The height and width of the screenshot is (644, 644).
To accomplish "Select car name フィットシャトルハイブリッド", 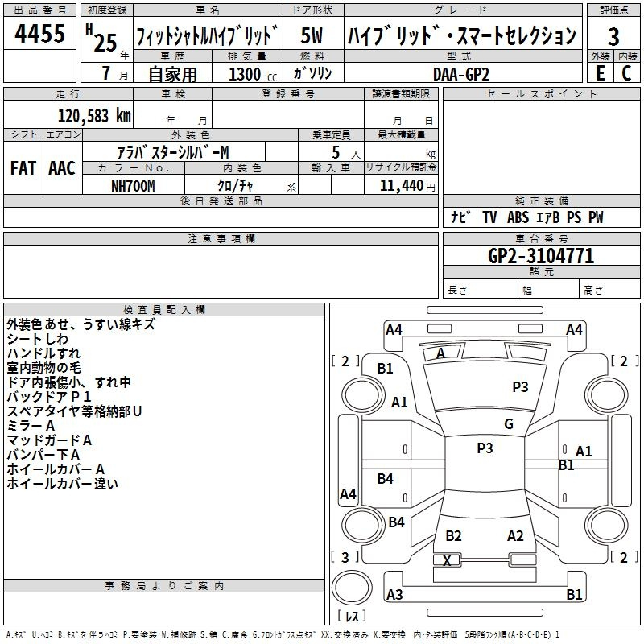I will coord(208,35).
